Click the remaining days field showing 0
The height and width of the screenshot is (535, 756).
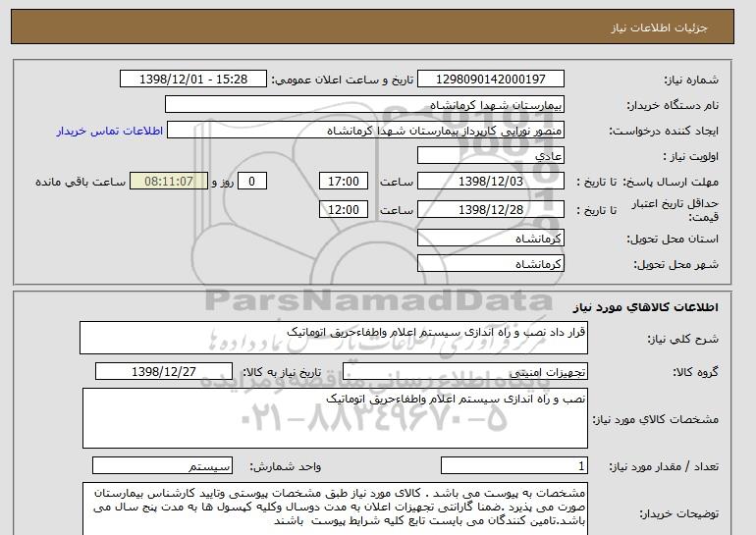[251, 182]
